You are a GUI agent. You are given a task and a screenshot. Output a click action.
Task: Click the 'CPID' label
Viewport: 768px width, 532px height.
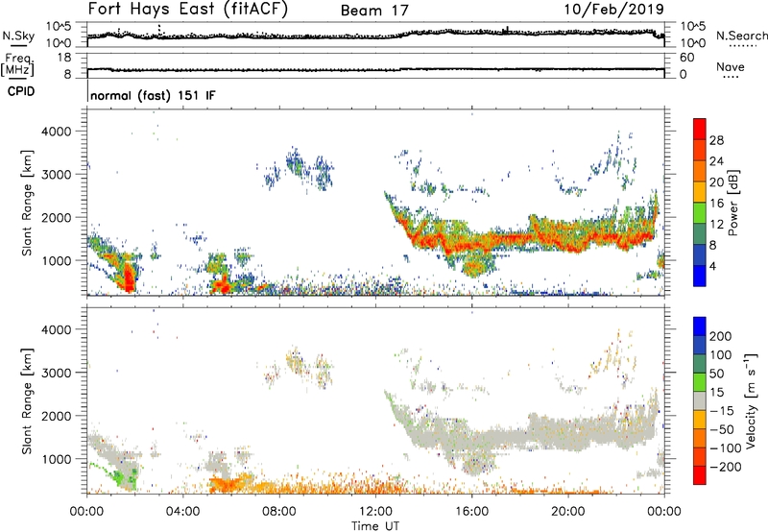(21, 91)
